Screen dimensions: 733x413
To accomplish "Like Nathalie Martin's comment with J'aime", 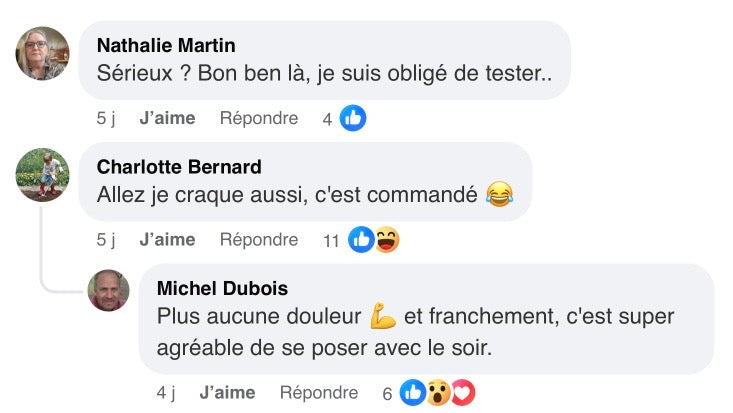I will (167, 118).
